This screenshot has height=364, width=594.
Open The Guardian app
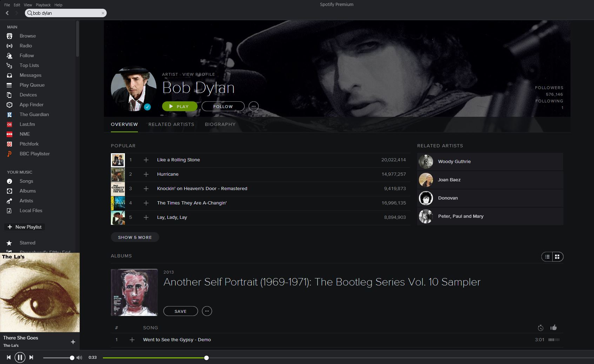click(x=34, y=114)
